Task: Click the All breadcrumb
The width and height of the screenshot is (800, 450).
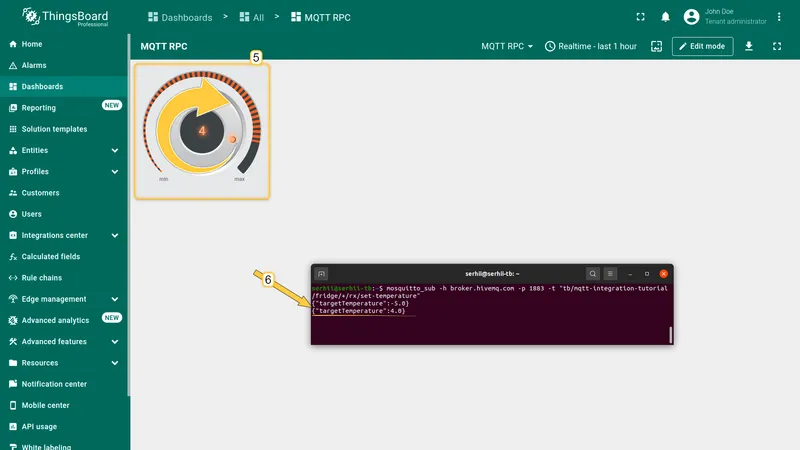Action: [252, 17]
